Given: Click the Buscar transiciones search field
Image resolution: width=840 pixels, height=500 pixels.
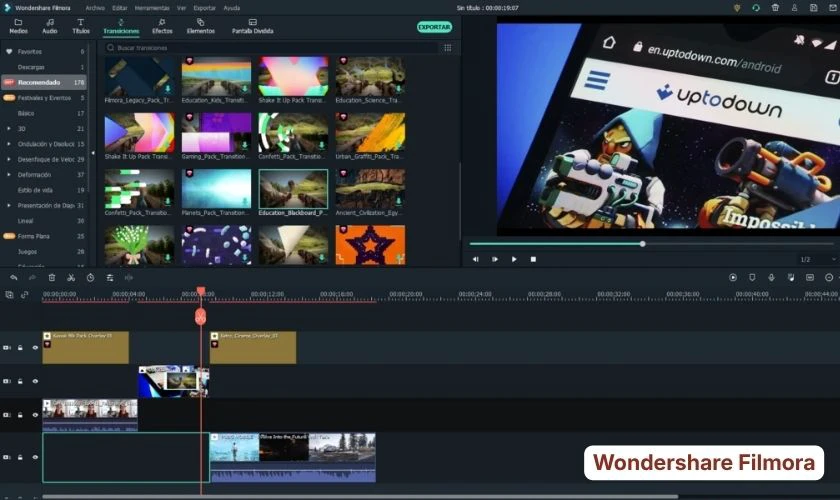Looking at the screenshot, I should pos(271,48).
